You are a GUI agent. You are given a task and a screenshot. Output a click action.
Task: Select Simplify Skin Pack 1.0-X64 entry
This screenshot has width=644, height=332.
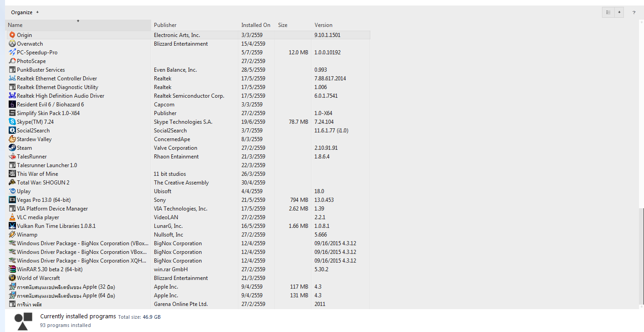[188, 113]
